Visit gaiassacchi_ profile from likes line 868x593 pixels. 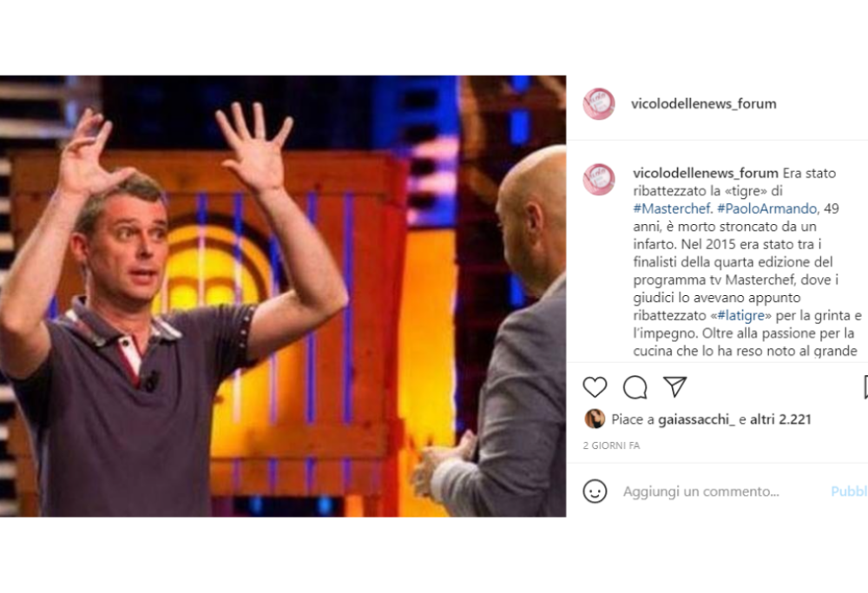[696, 419]
